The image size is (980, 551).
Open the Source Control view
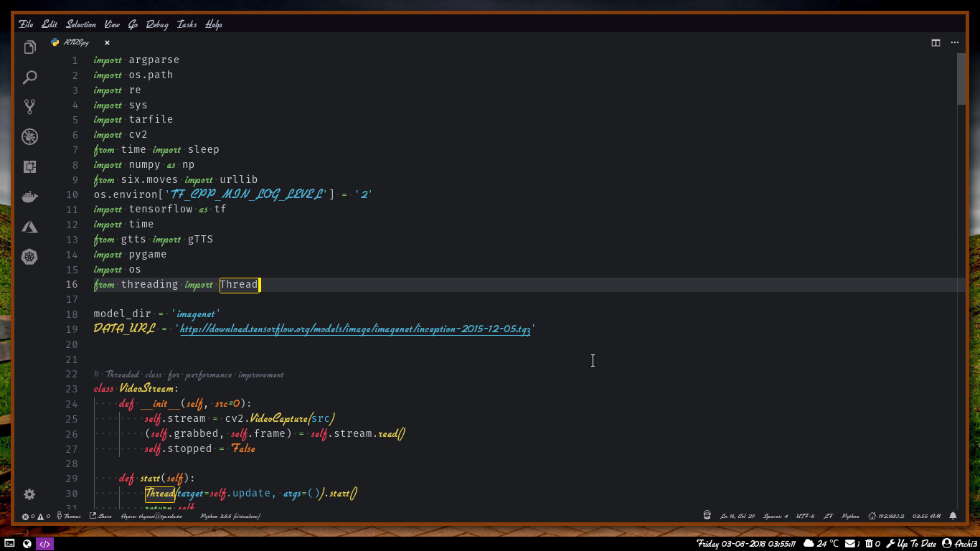[29, 106]
